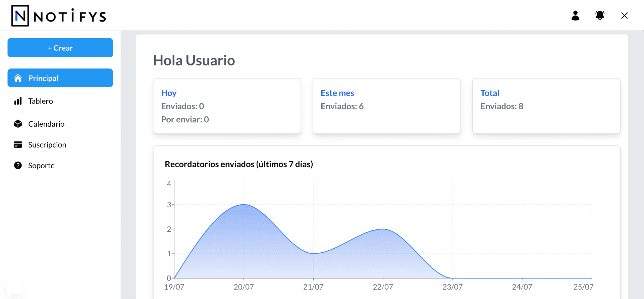The image size is (644, 299).
Task: Click the notifications bell icon
Action: [x=600, y=15]
